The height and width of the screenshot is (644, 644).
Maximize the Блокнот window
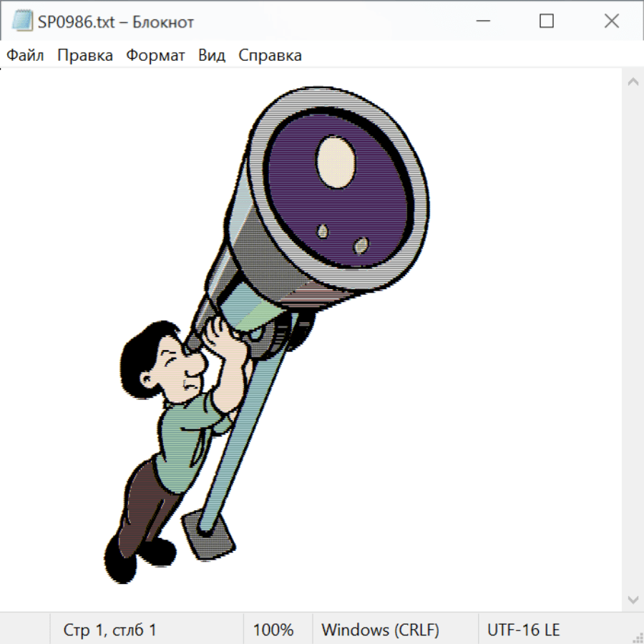tap(547, 21)
